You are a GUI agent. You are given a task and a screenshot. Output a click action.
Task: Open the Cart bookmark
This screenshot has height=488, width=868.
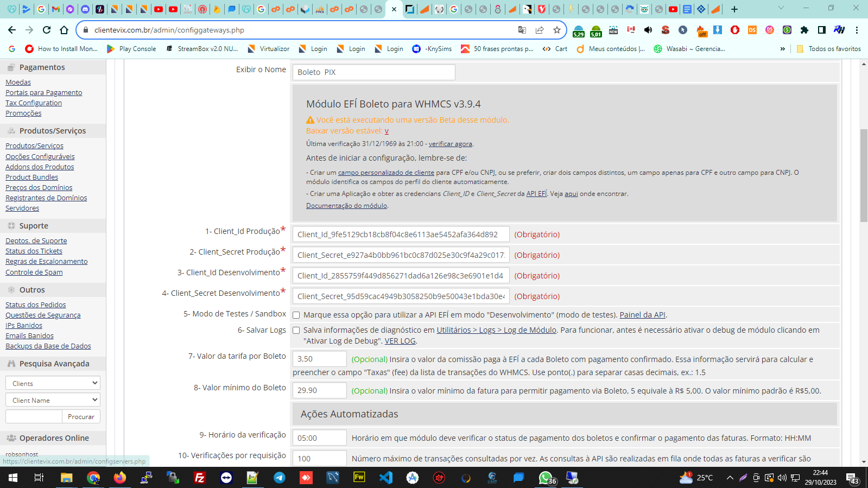[x=555, y=49]
